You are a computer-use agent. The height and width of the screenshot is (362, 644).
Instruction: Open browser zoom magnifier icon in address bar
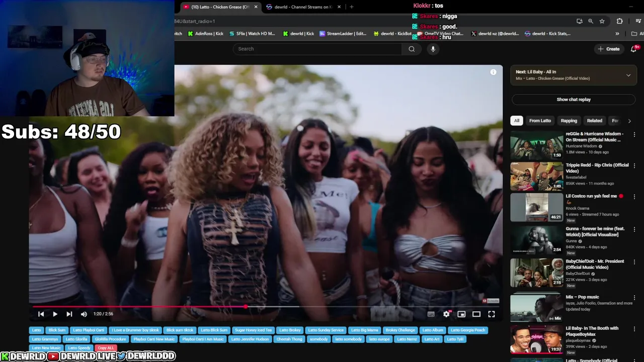click(591, 21)
